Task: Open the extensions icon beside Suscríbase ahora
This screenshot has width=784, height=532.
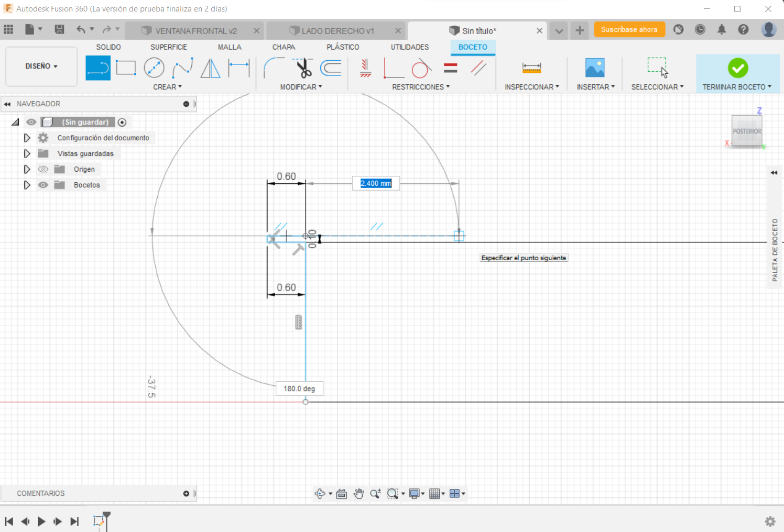Action: (x=679, y=29)
